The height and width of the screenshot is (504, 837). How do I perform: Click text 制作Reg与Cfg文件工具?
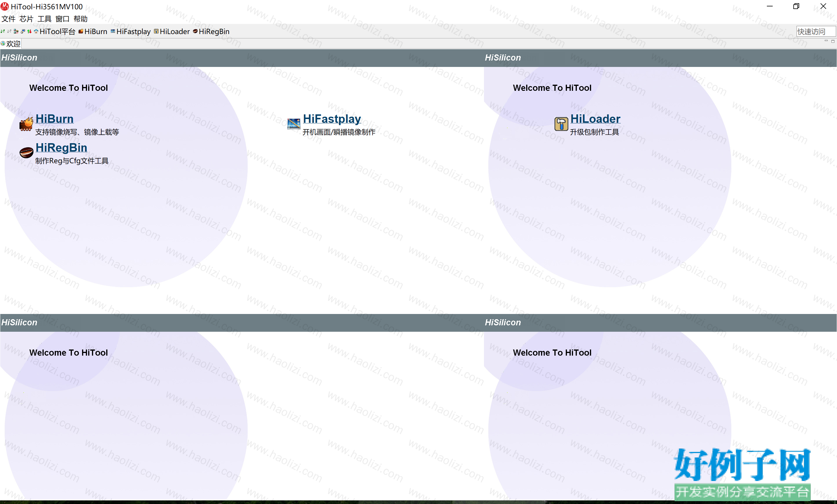click(72, 161)
